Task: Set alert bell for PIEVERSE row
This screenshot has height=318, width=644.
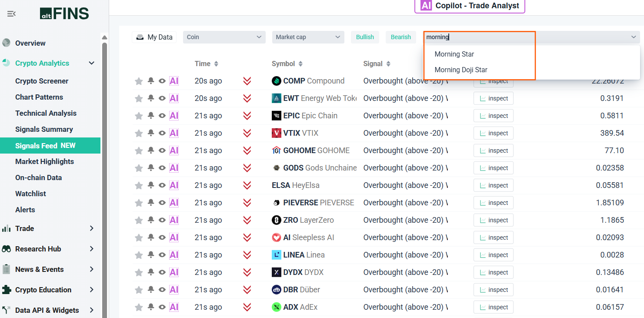Action: [151, 202]
